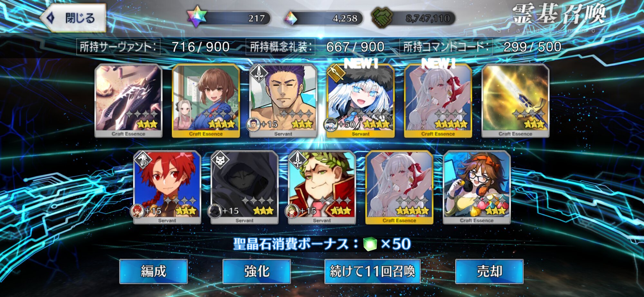Select the brown-haired girl 4-star Craft Essence card

point(206,101)
